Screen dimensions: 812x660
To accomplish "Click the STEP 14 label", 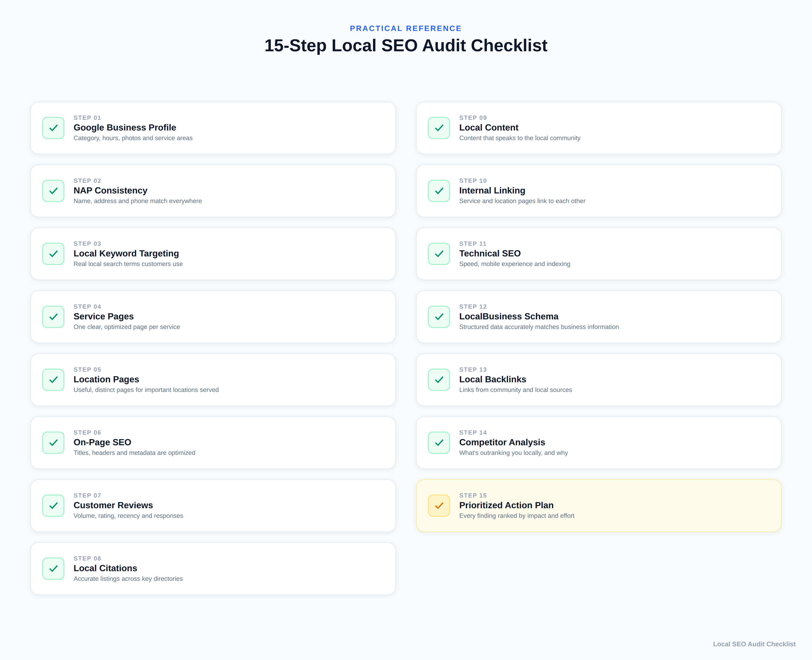I will tap(473, 433).
